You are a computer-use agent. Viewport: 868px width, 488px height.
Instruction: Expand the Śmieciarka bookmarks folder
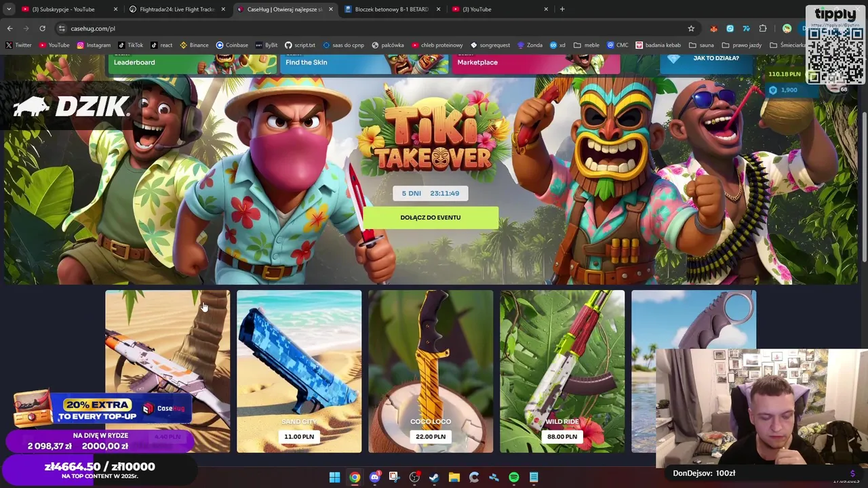point(787,45)
